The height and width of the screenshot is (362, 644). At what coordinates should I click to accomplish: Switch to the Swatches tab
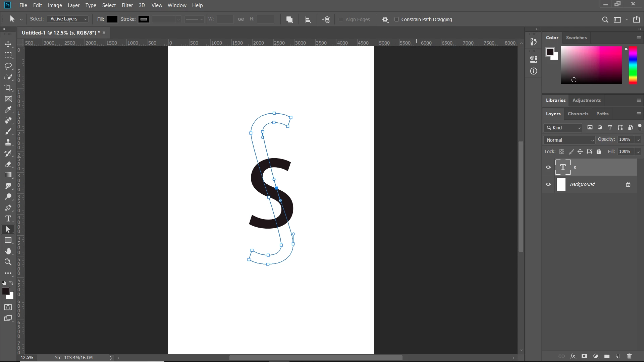click(x=576, y=38)
